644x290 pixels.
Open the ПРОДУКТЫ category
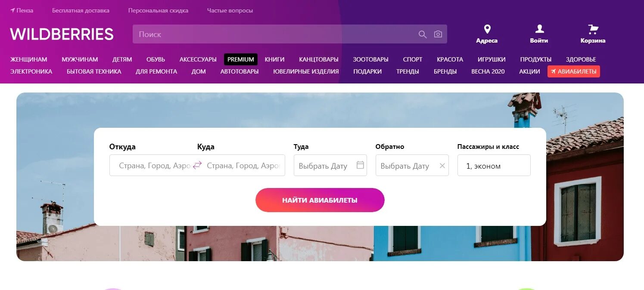tap(536, 59)
